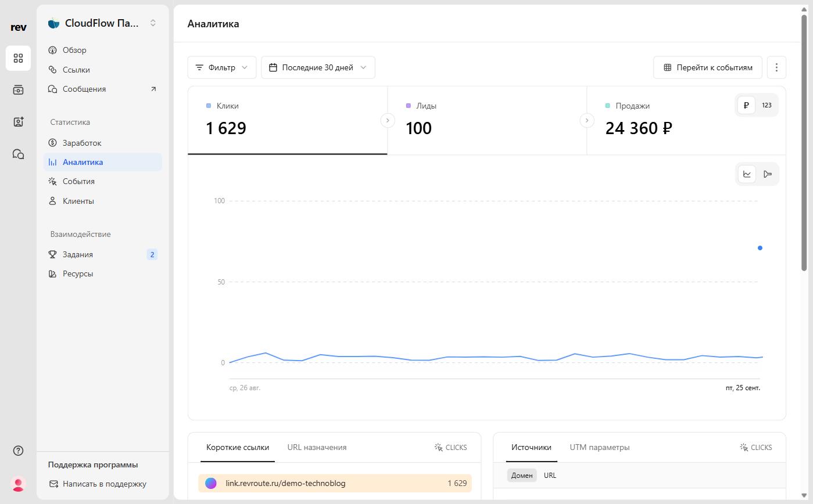The image size is (813, 504).
Task: Expand the CloudFlow program switcher
Action: [153, 23]
